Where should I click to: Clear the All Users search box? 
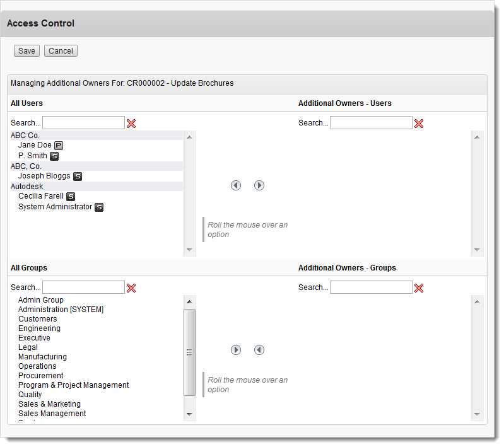tap(131, 124)
